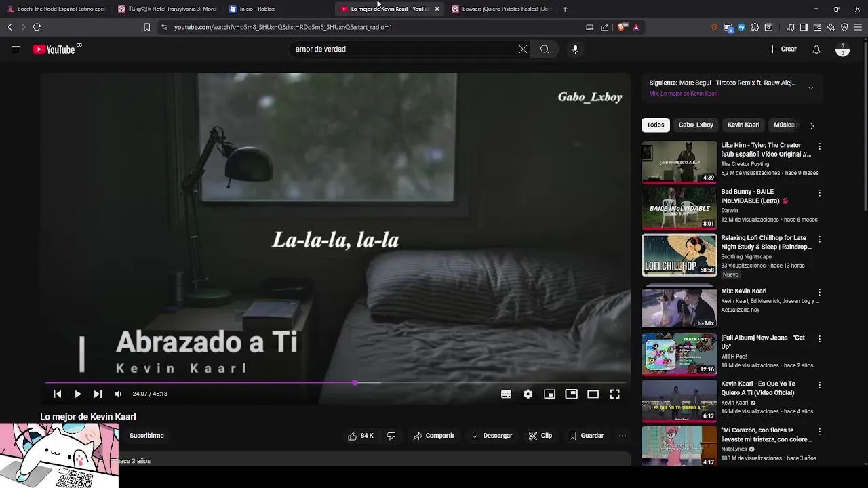Open options for Relaxing Lofi Chillhop video
This screenshot has height=488, width=868.
[819, 239]
